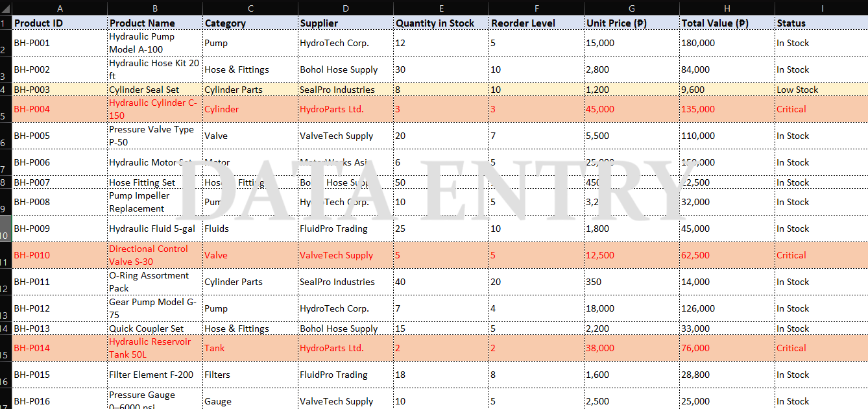The height and width of the screenshot is (409, 868).
Task: Select the Hydraulic Reservoir Tank 50L cell
Action: [x=155, y=348]
